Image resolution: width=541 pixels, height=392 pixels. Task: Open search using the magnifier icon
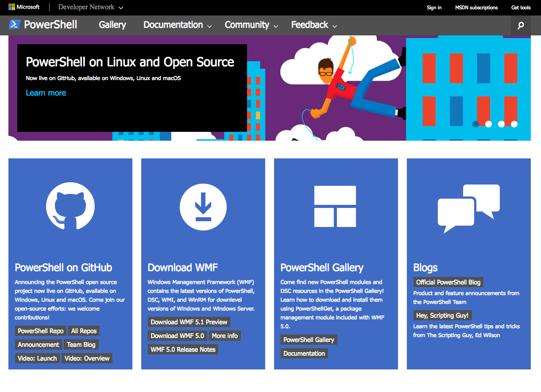(x=521, y=25)
